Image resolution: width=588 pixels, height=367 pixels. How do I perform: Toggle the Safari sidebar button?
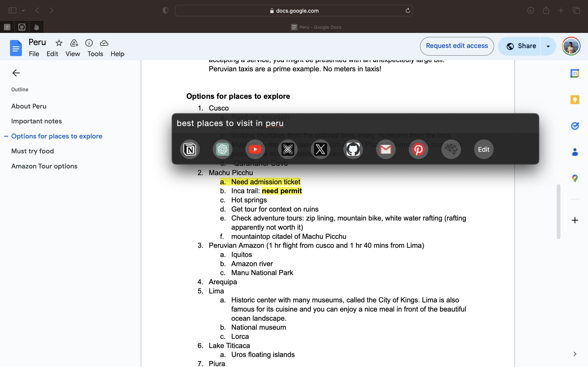coord(12,10)
